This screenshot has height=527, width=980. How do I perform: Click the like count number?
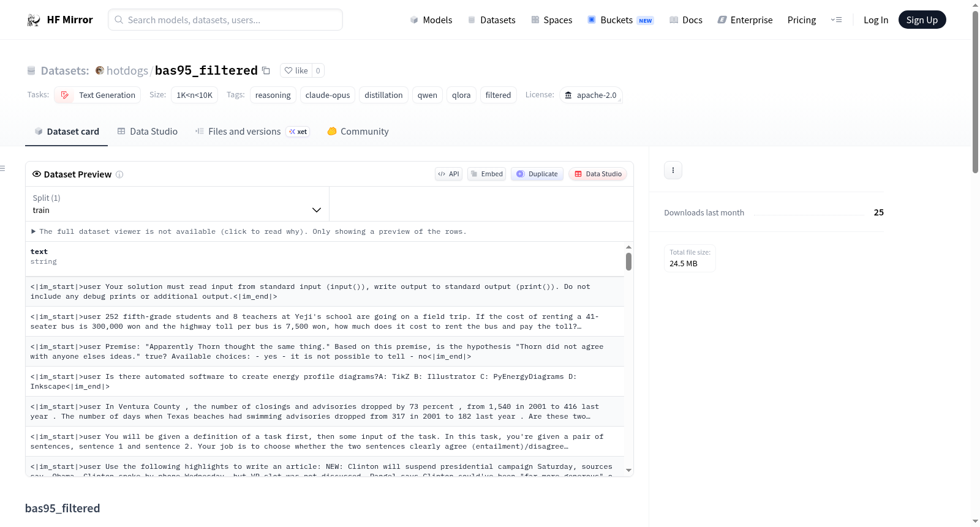(318, 70)
